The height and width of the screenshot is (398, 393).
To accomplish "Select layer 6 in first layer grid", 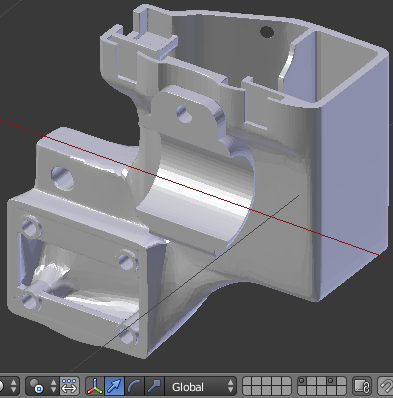I will (x=248, y=391).
